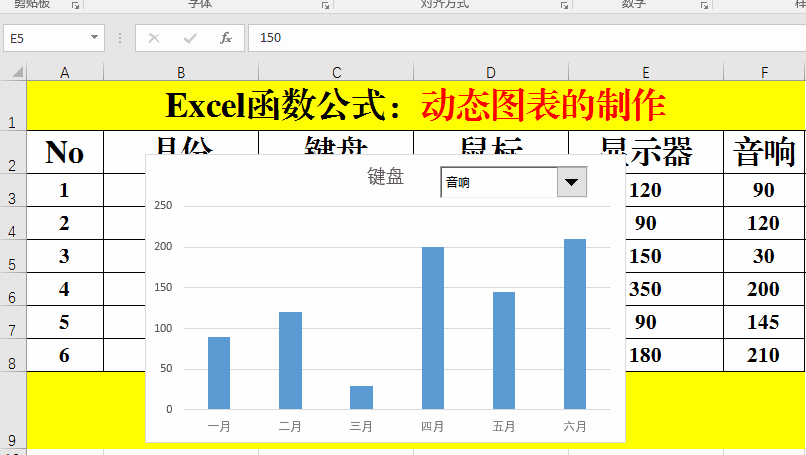Open the Alignment group dialog launcher
This screenshot has width=806, height=455.
(564, 5)
